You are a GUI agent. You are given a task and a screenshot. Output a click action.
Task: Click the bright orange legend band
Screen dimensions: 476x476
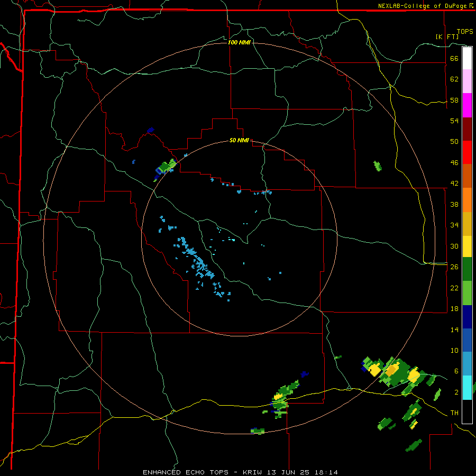click(x=467, y=200)
